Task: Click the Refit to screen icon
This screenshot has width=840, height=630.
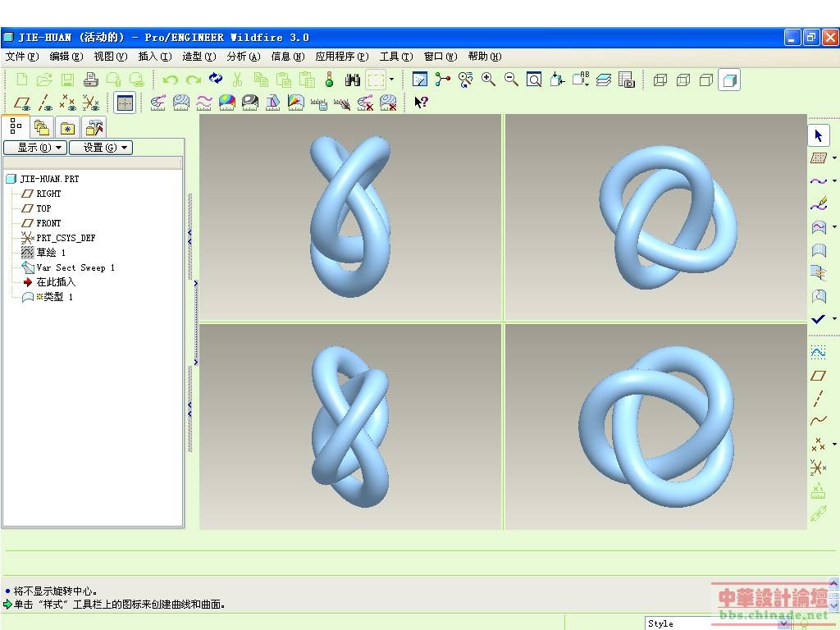Action: coord(534,80)
